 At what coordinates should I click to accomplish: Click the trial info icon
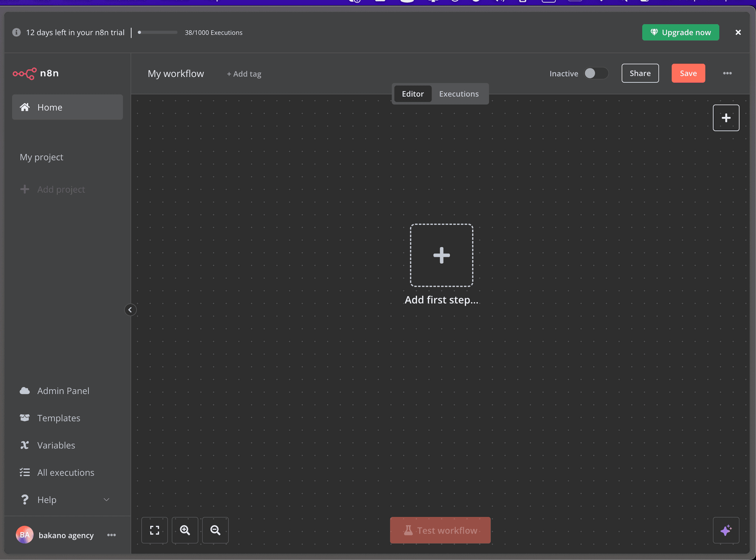click(x=16, y=32)
